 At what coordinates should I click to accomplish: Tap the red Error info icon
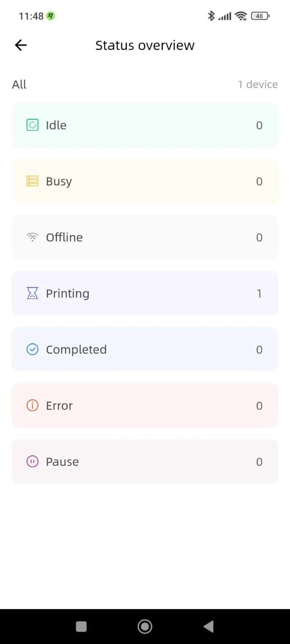pos(32,405)
